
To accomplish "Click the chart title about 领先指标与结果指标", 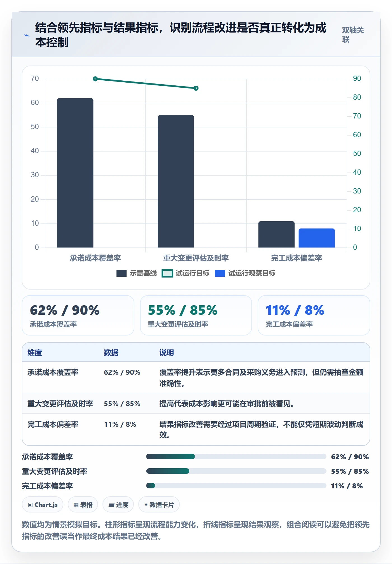I will tap(181, 35).
